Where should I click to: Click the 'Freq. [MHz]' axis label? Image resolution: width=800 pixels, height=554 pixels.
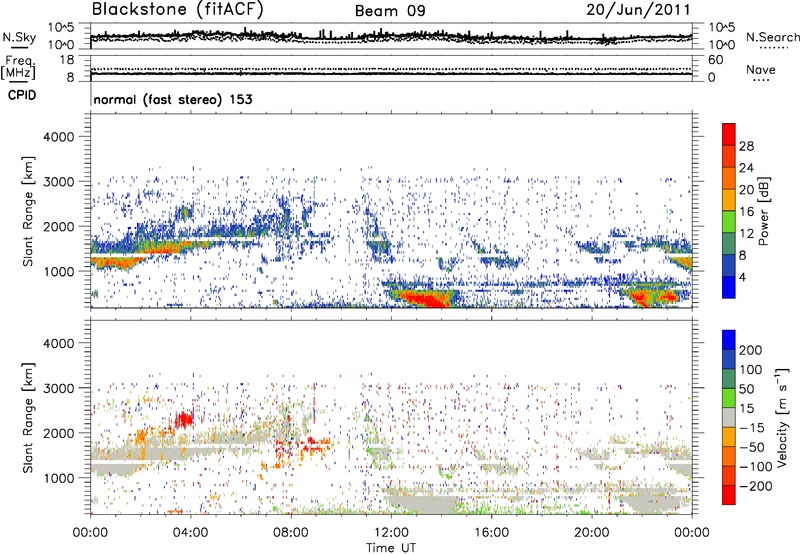coord(18,68)
